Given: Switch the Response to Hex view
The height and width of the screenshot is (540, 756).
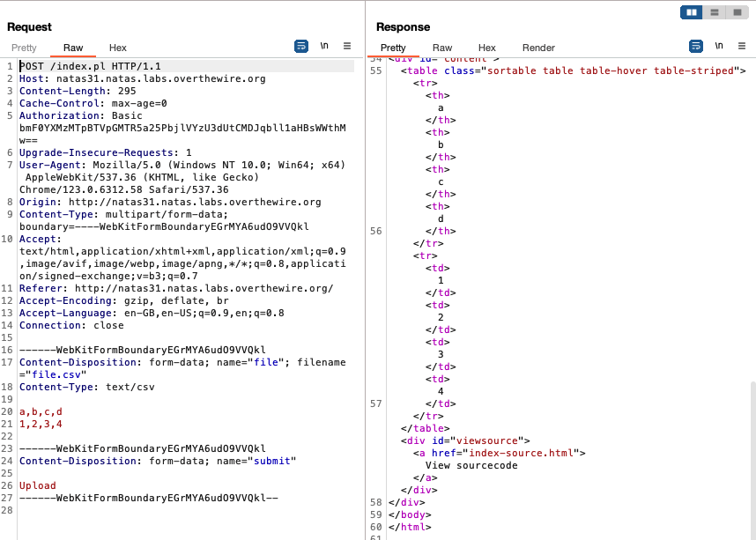Looking at the screenshot, I should coord(486,48).
